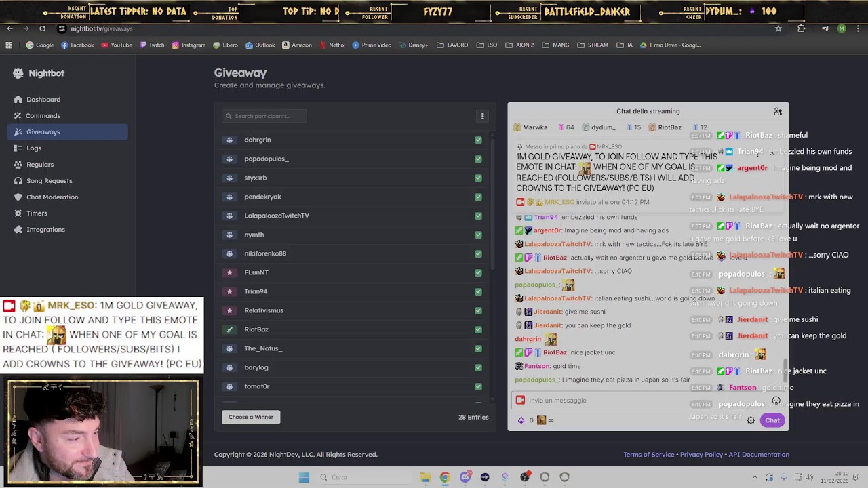The height and width of the screenshot is (488, 868).
Task: Toggle checkbox for RiotBaz
Action: coord(478,329)
